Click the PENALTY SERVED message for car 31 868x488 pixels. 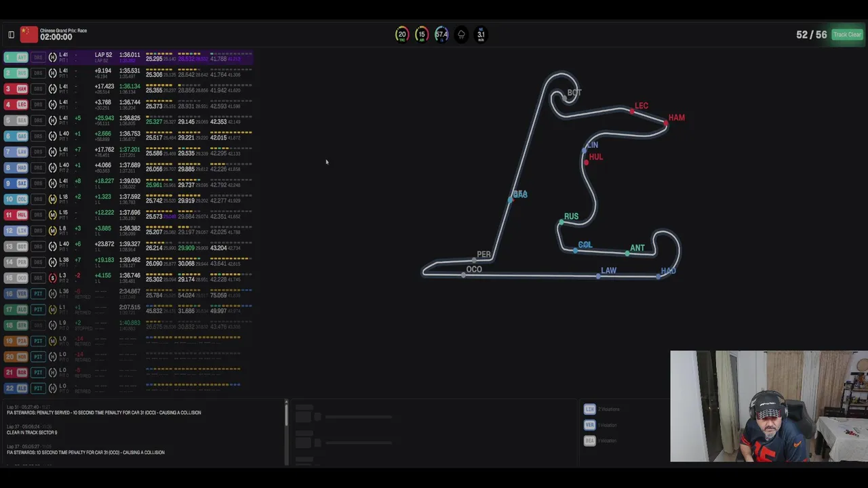click(x=104, y=412)
